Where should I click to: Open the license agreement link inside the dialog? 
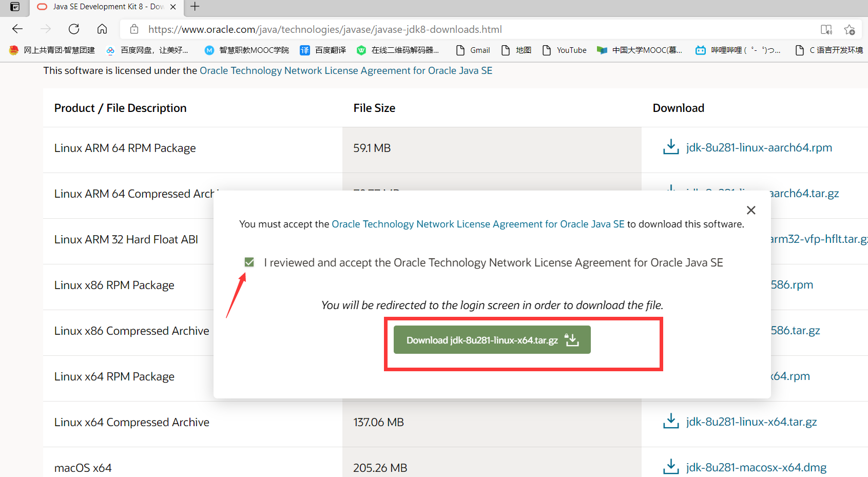[x=478, y=224]
